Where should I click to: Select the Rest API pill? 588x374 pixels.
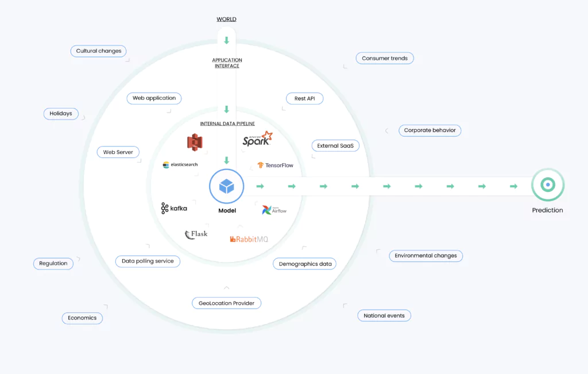pos(304,98)
